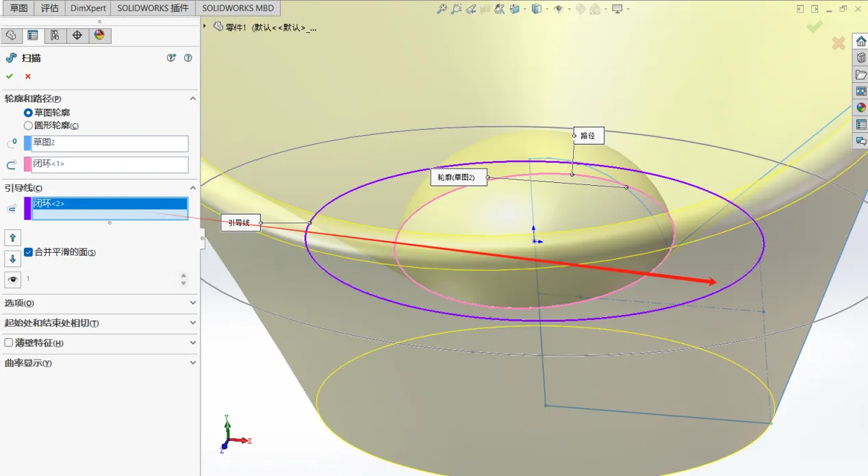This screenshot has height=476, width=868.
Task: Click the 轮廓(草图2) callout label
Action: (459, 177)
